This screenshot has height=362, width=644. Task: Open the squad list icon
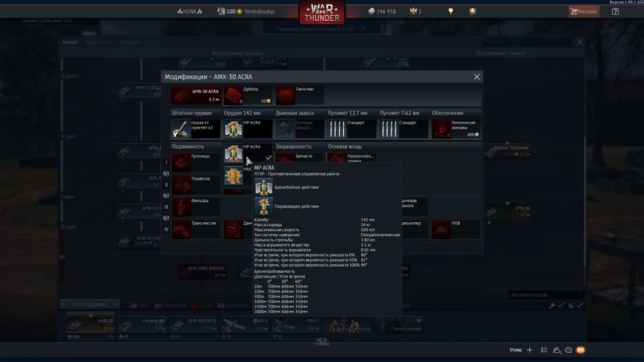(544, 350)
